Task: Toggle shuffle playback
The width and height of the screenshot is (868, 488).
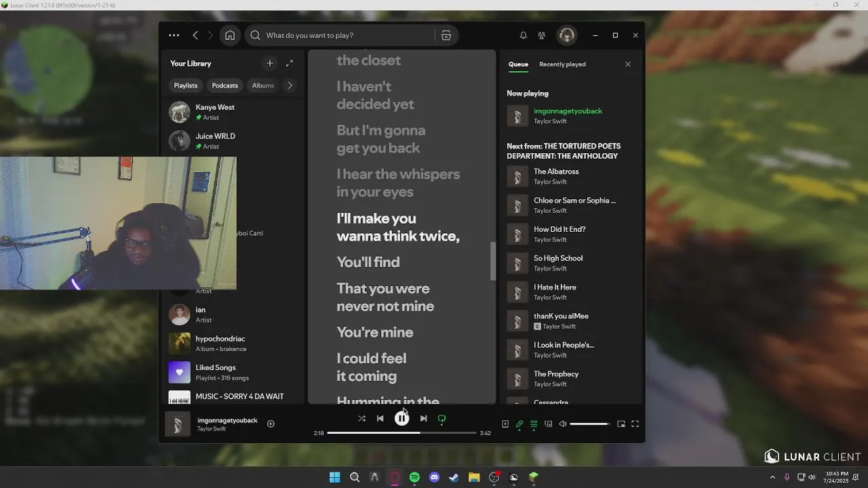Action: coord(361,418)
